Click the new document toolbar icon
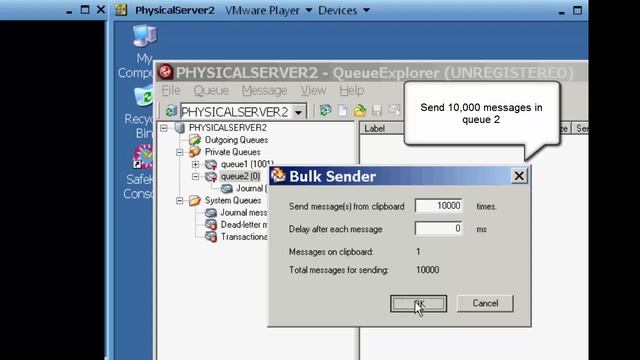Viewport: 640px width, 360px height. pyautogui.click(x=342, y=111)
